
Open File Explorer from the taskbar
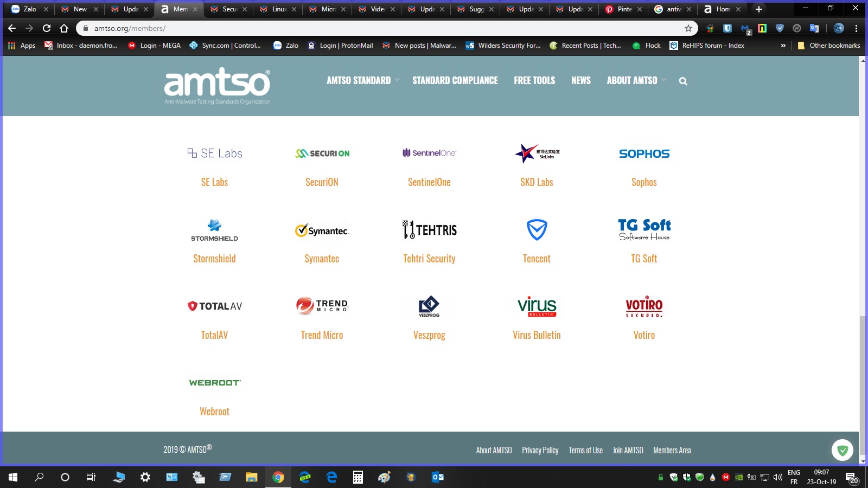[251, 477]
